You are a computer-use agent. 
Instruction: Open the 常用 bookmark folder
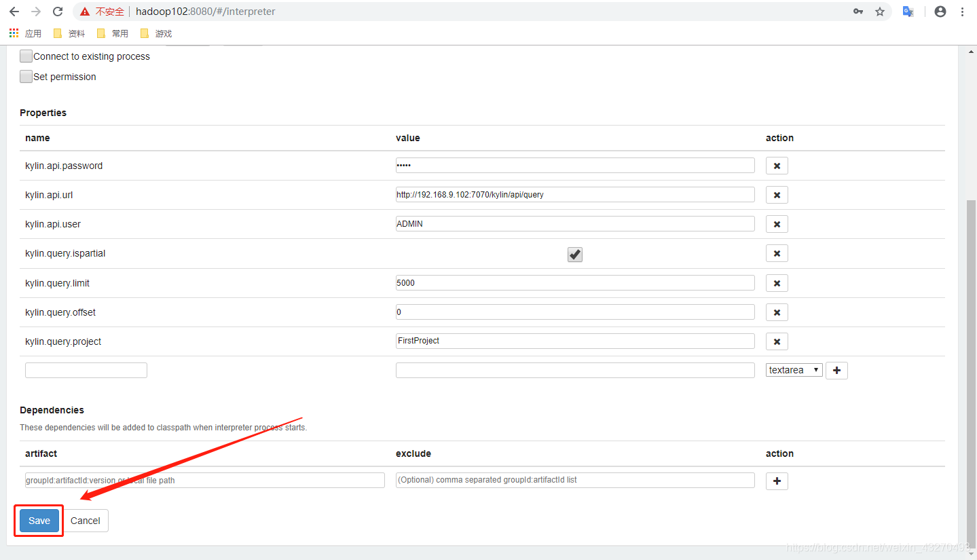pos(113,33)
